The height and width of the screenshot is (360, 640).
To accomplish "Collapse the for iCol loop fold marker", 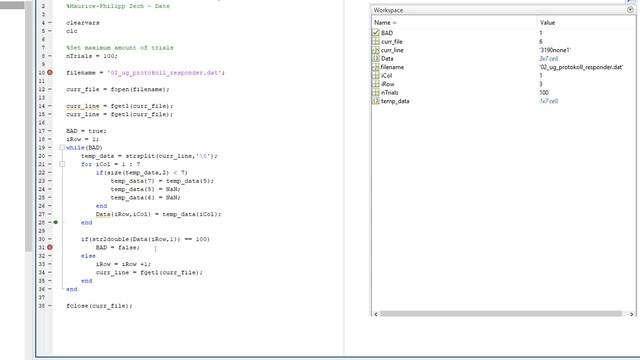I will pyautogui.click(x=62, y=164).
